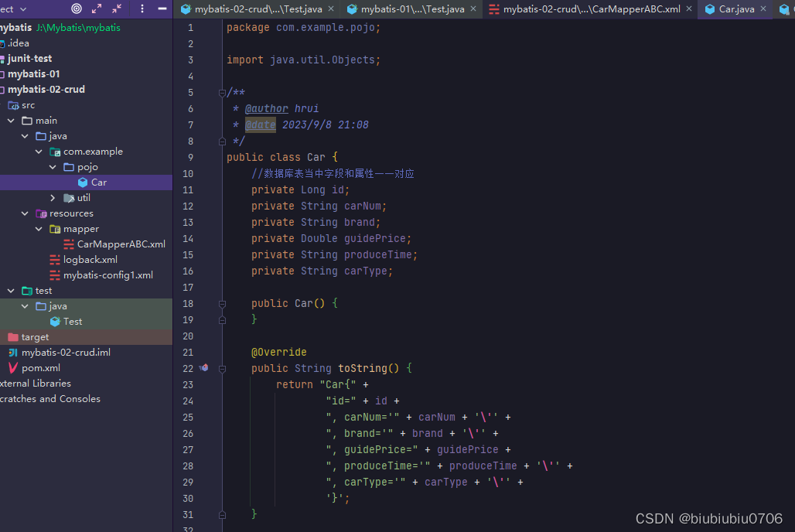Close the CarMapperABC.xml tab
795x532 pixels.
(689, 9)
